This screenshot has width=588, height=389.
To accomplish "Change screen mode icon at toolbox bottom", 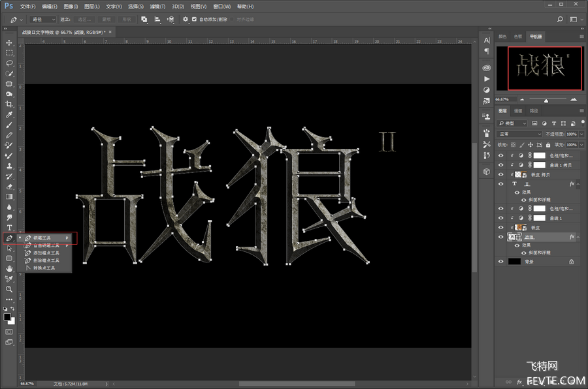I will (x=9, y=342).
